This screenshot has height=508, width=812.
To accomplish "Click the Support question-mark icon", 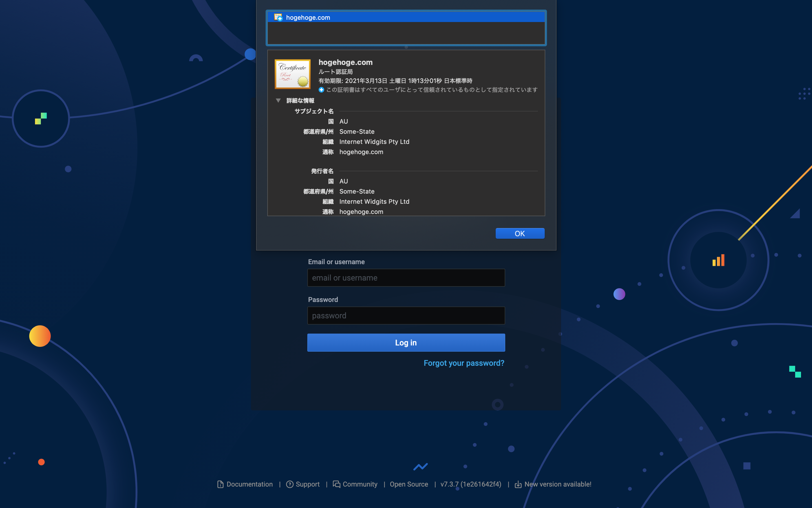I will pos(290,484).
